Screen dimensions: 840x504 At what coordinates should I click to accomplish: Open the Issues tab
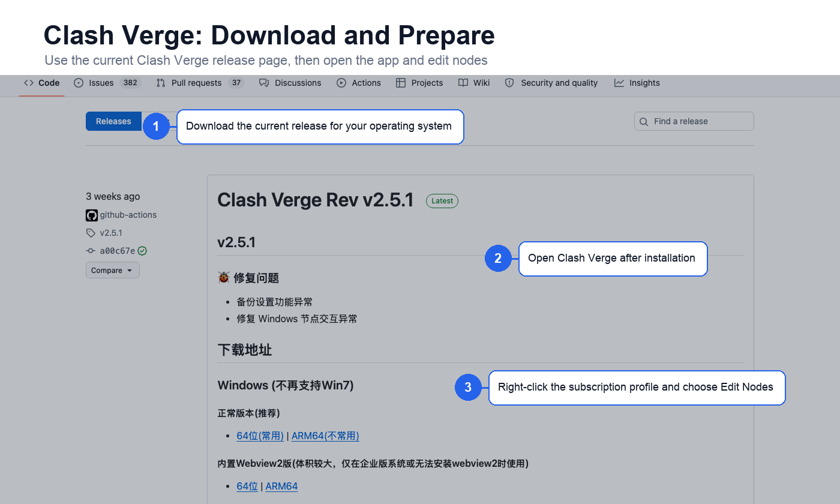coord(107,83)
